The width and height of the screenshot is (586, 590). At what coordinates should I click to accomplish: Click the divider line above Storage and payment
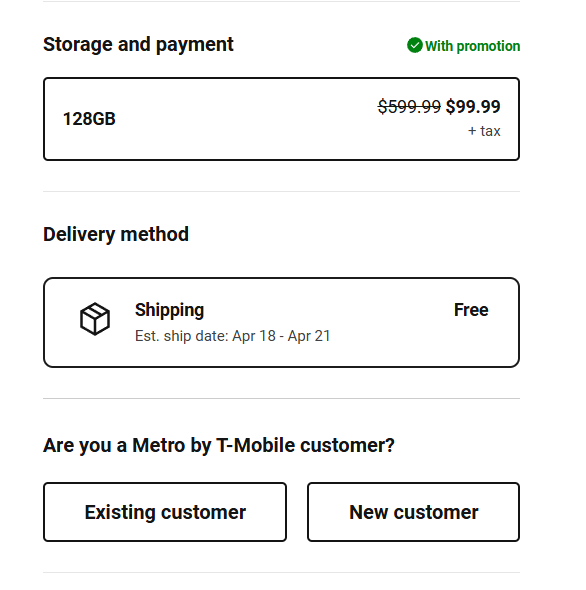tap(282, 1)
